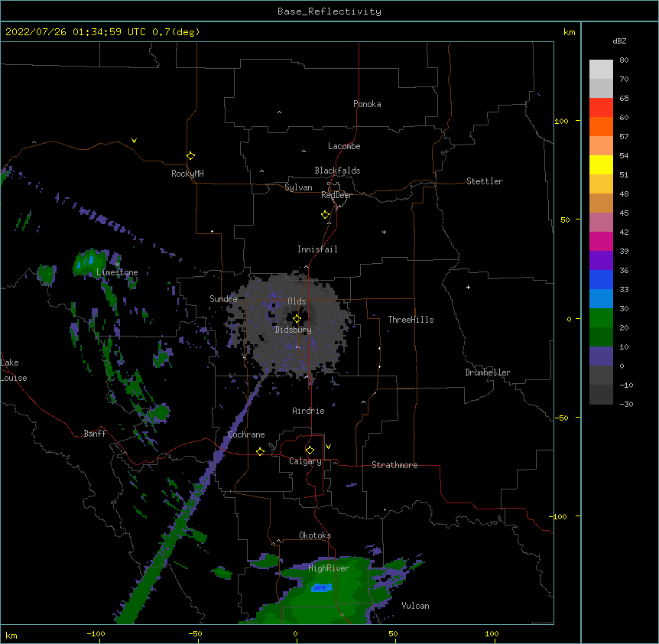Click the dBZ legend heading
Screen dimensions: 659x644
tap(619, 41)
